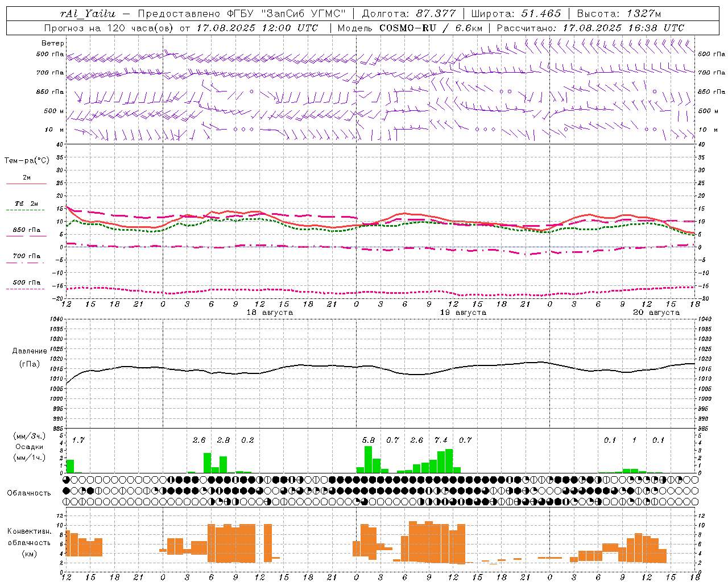Click the solid red line sample under 2м legend
This screenshot has height=582, width=728.
[x=27, y=184]
